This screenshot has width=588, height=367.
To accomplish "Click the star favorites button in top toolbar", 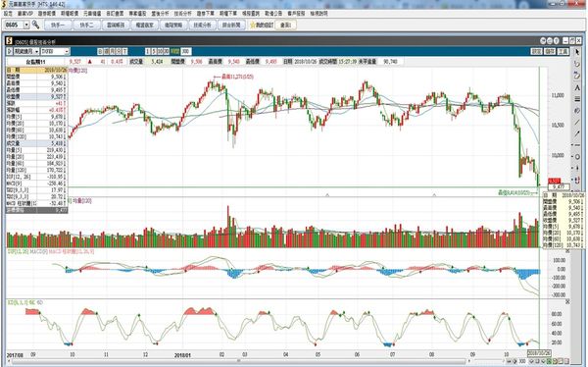I will 262,25.
